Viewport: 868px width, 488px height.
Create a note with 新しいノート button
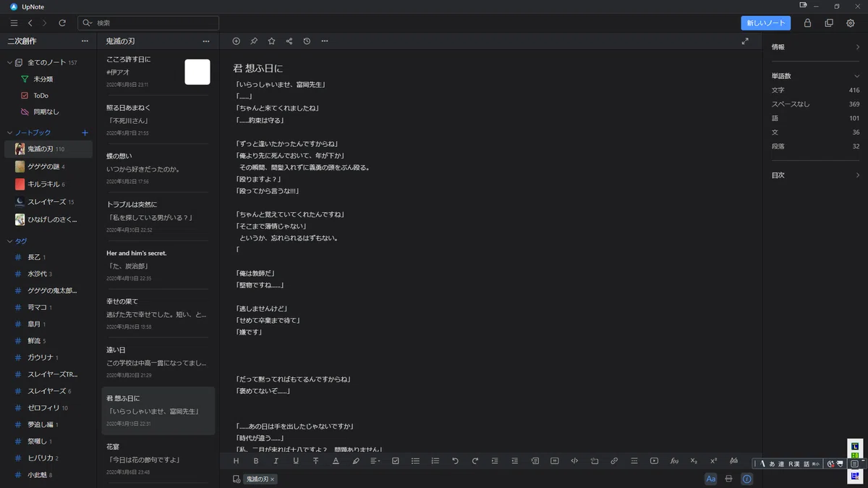[x=765, y=23]
